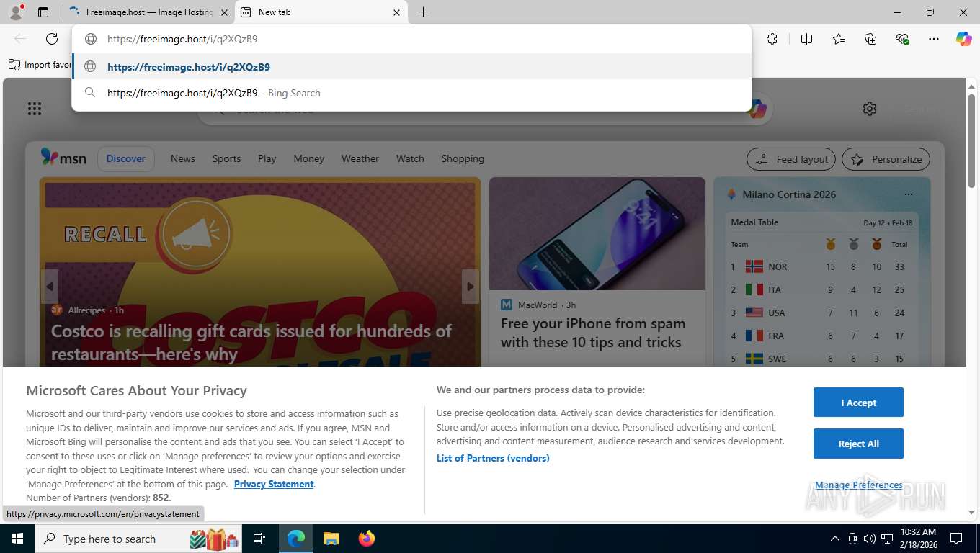This screenshot has height=553, width=980.
Task: Go to next carousel story arrow
Action: (x=470, y=286)
